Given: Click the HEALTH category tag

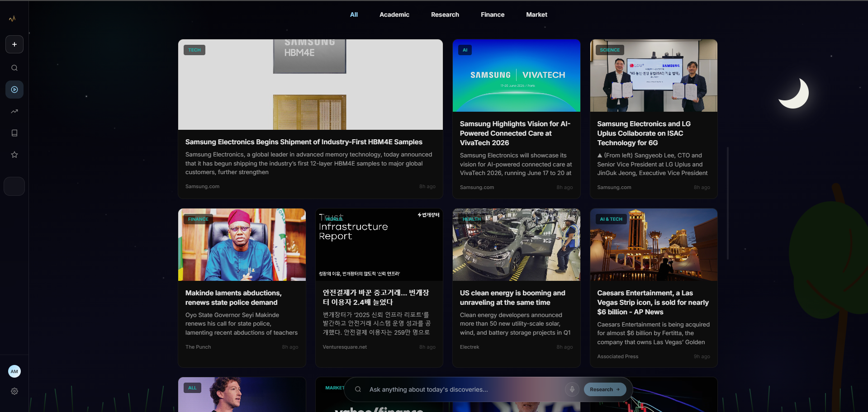Looking at the screenshot, I should tap(472, 219).
